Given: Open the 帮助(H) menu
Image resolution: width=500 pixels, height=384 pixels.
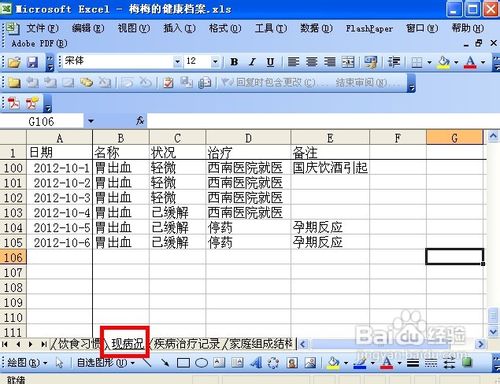Looking at the screenshot, I should click(467, 28).
